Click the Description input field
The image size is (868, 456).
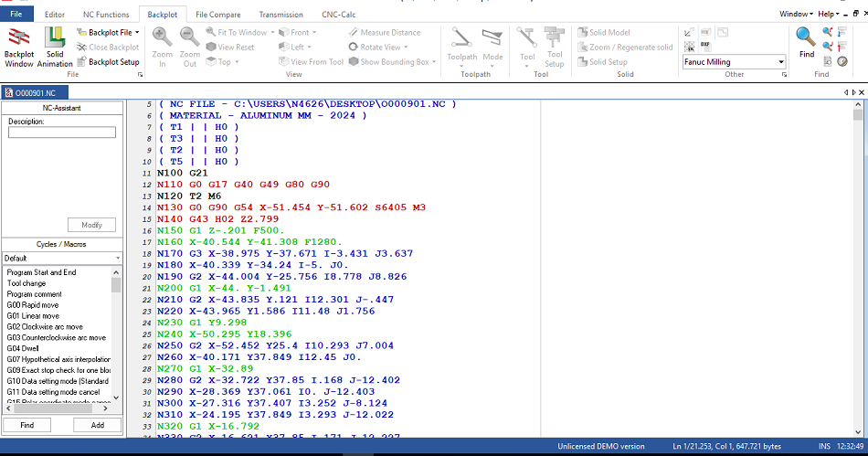(62, 133)
